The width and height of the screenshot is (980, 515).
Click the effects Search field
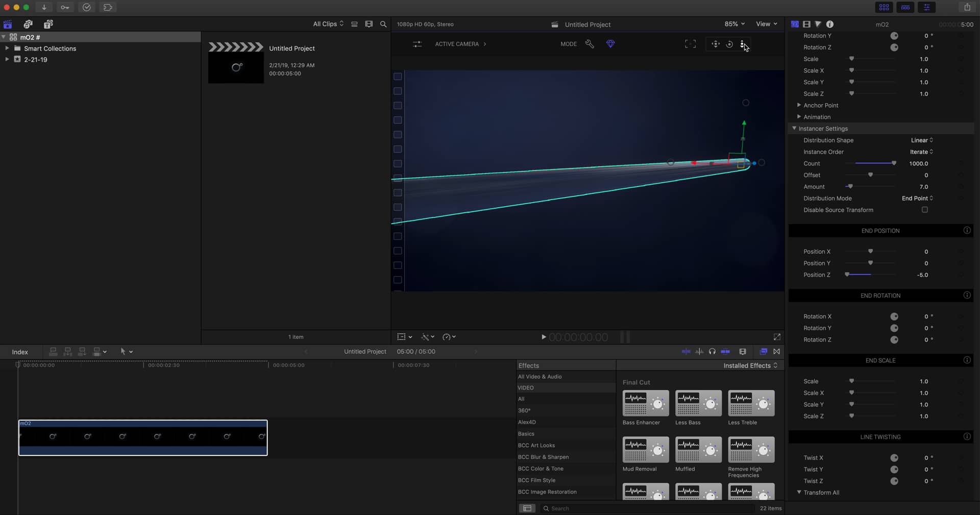point(647,508)
